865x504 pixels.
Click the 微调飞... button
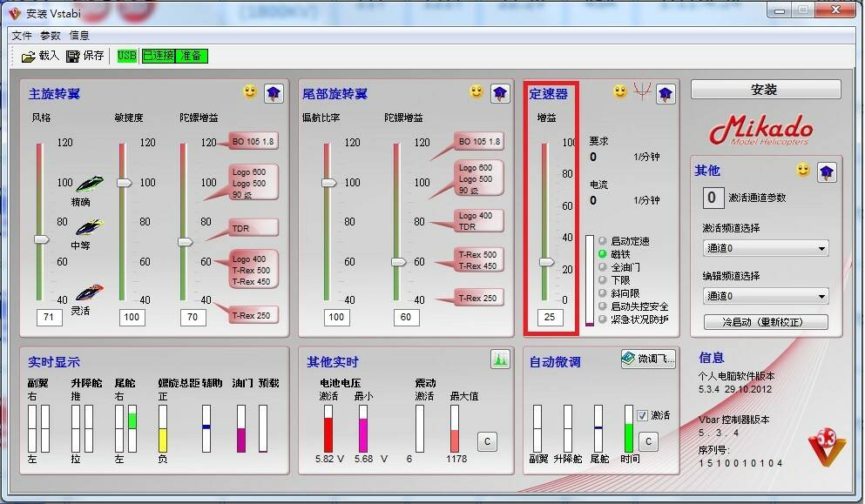tap(648, 359)
